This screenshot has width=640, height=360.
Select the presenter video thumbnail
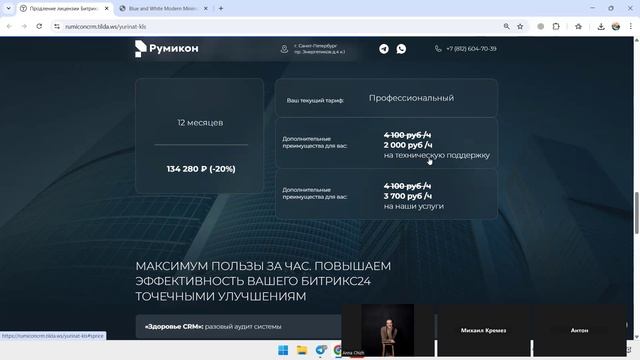388,330
